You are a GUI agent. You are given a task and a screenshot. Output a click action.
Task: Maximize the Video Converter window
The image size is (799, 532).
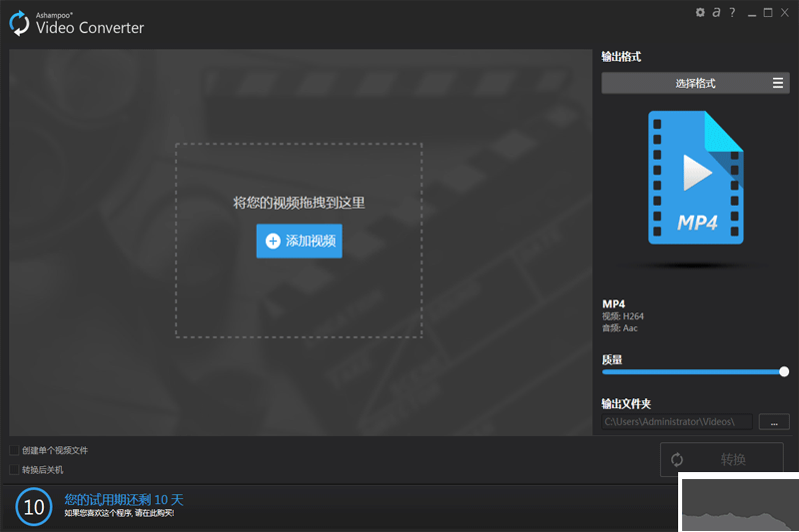pos(768,12)
